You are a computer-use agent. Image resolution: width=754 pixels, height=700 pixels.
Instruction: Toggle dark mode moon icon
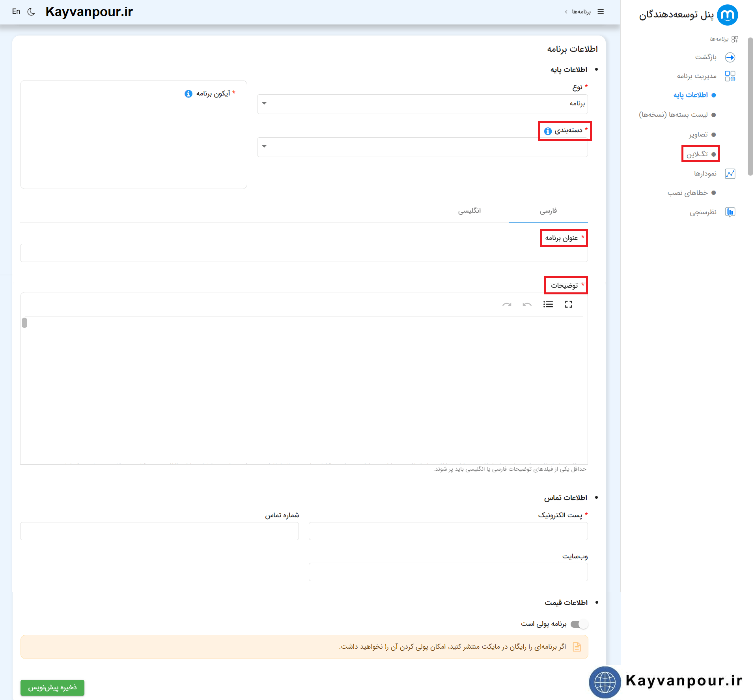(x=31, y=12)
